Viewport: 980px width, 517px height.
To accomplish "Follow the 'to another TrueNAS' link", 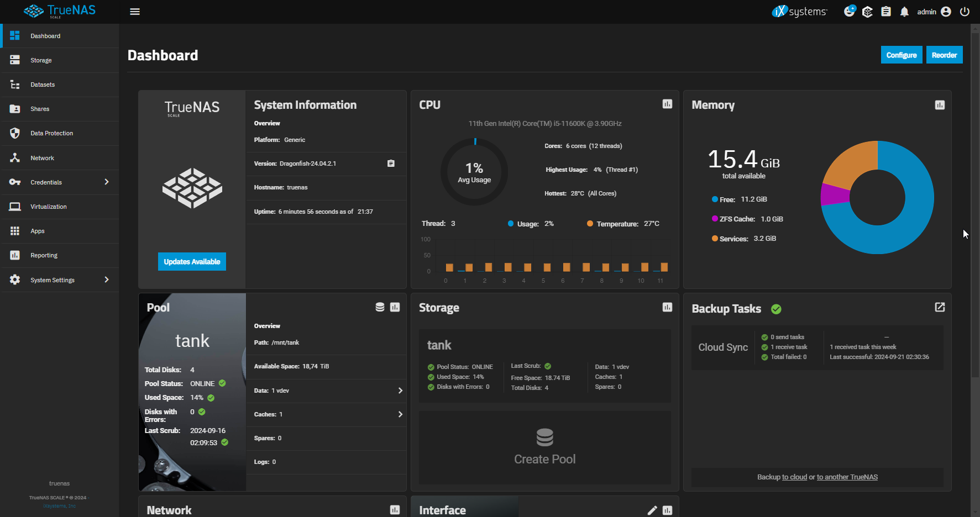I will (847, 477).
